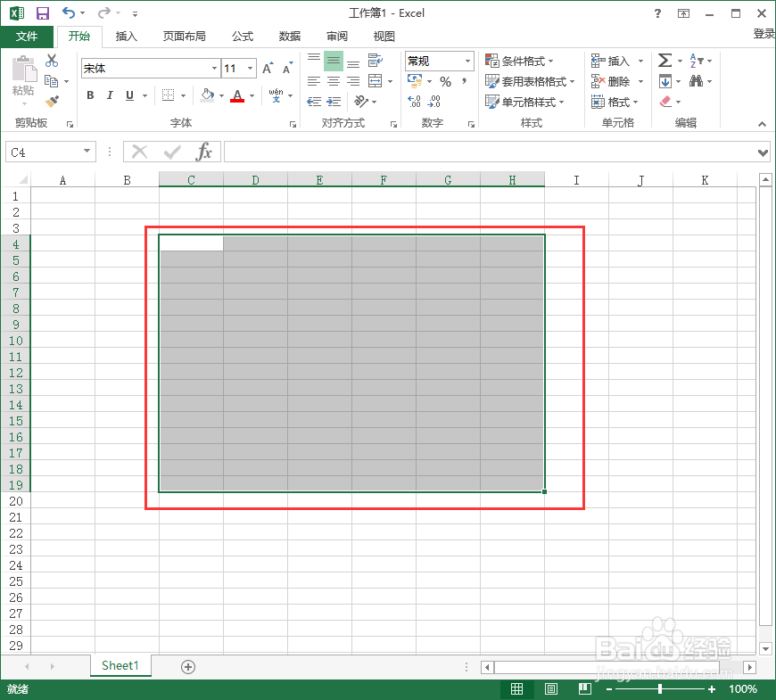Toggle Bold formatting
The image size is (776, 700).
pos(90,95)
